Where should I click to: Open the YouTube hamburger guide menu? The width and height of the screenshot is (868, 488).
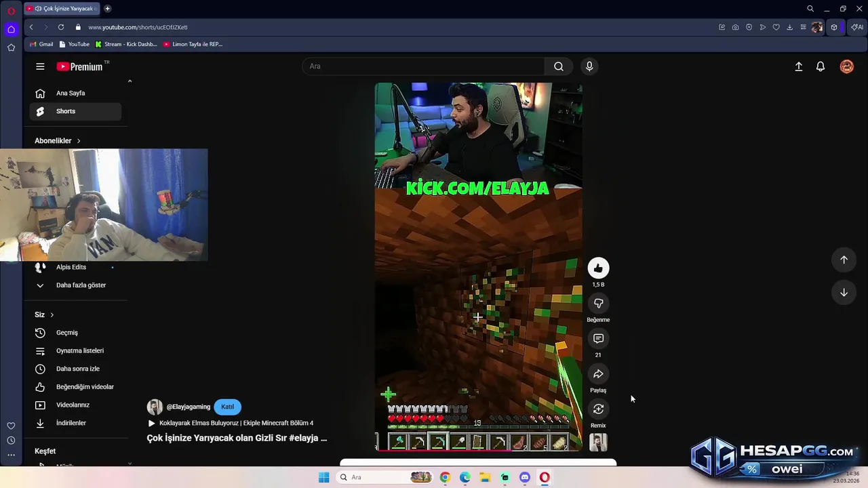coord(40,66)
